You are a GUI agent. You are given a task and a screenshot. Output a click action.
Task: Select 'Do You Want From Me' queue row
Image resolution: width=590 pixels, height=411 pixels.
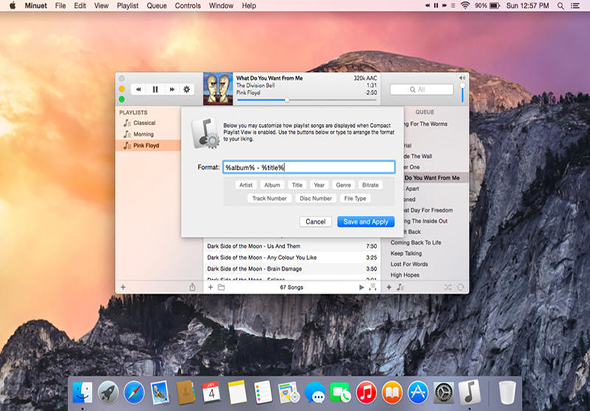click(436, 178)
